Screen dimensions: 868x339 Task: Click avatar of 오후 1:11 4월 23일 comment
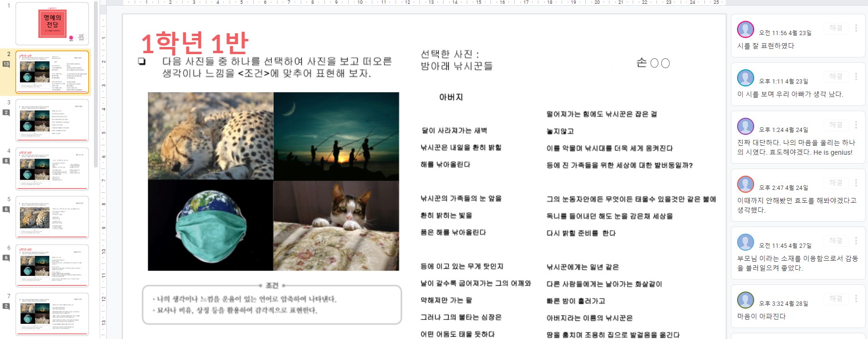click(746, 78)
